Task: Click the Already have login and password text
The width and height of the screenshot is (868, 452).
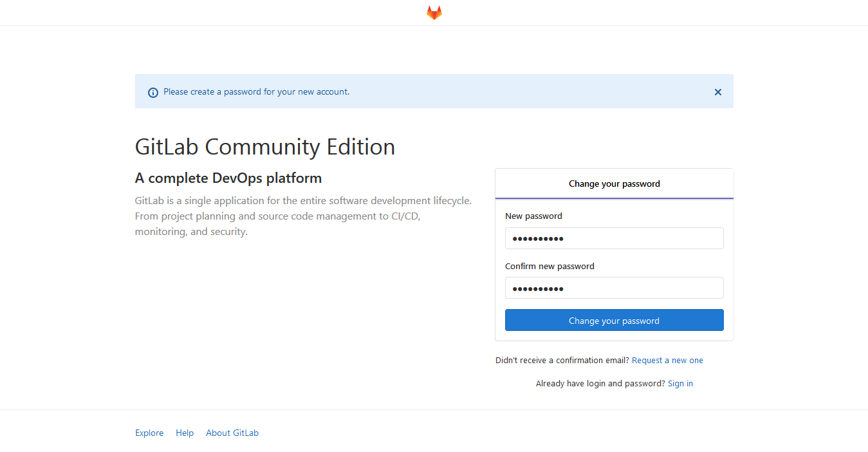Action: click(x=600, y=383)
